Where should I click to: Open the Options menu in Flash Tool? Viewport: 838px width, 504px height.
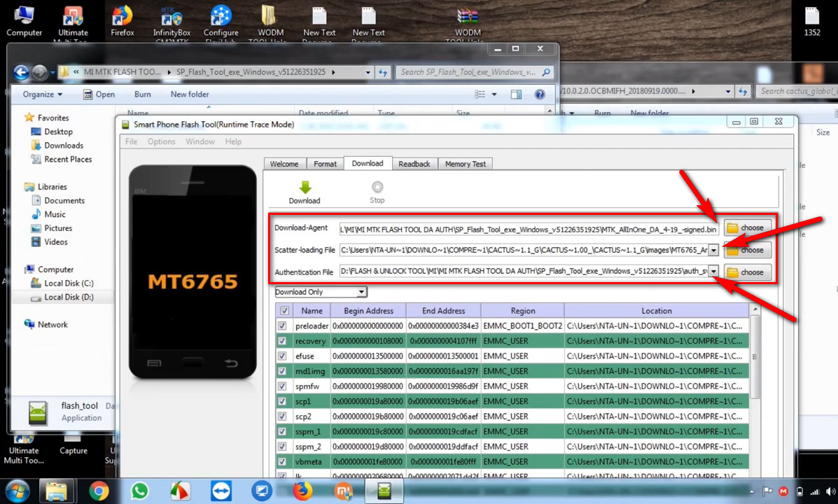[162, 141]
